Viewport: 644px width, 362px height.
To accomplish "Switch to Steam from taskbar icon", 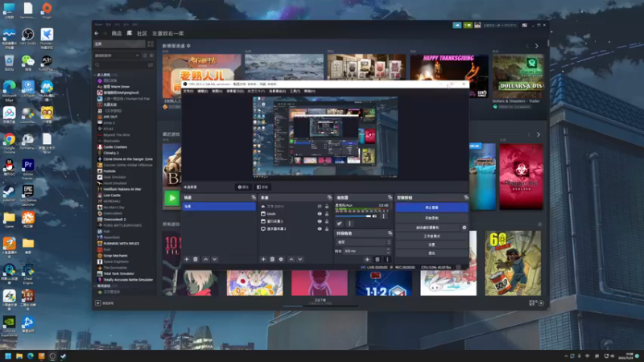I will click(x=64, y=356).
